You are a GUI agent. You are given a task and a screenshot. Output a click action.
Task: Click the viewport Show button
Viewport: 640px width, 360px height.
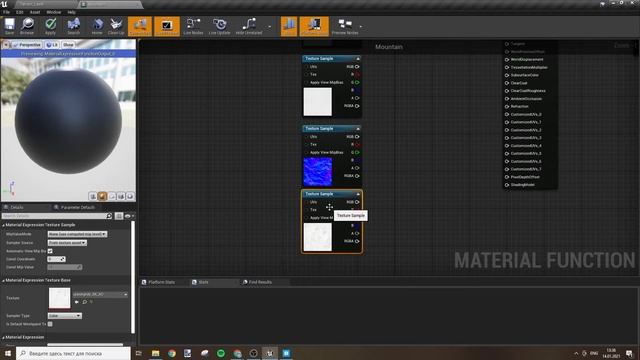(68, 45)
